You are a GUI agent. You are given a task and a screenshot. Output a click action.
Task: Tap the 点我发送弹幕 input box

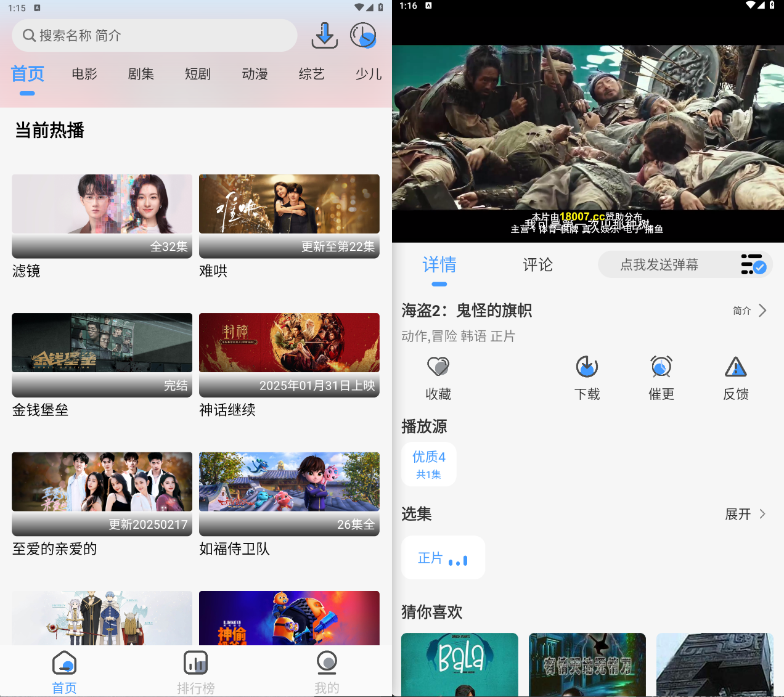(659, 265)
